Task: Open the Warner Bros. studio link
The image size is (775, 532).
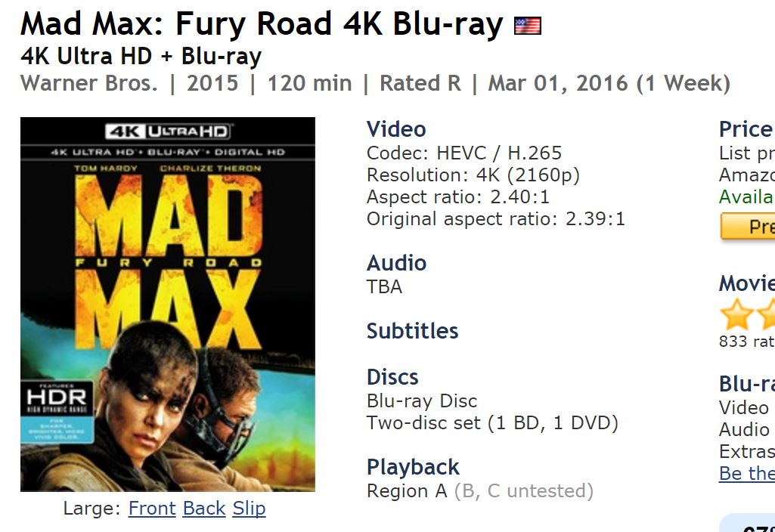Action: 89,83
